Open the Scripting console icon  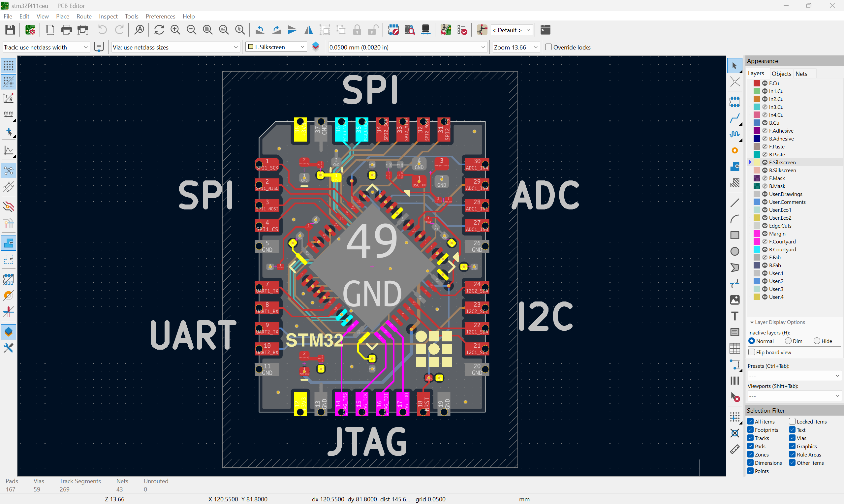(545, 30)
